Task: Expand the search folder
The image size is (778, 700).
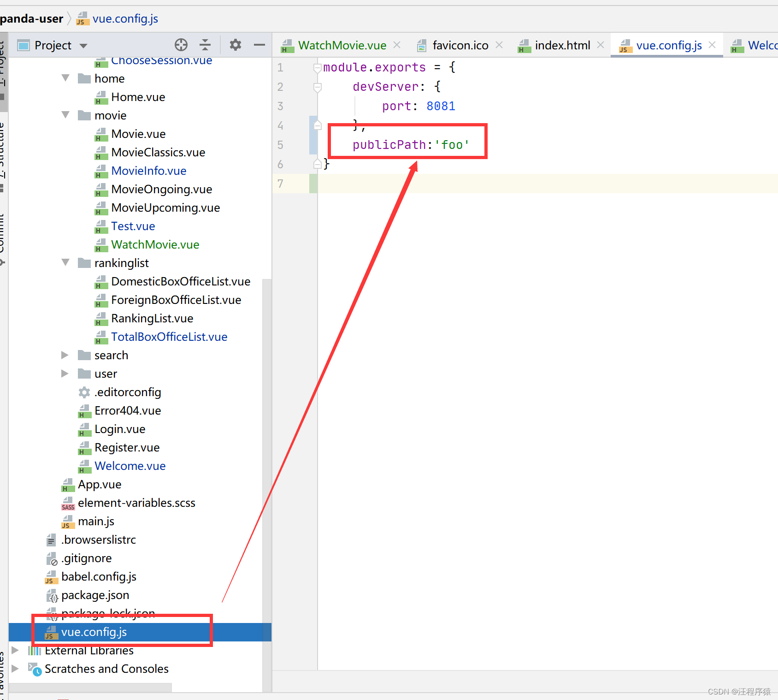Action: pos(65,355)
